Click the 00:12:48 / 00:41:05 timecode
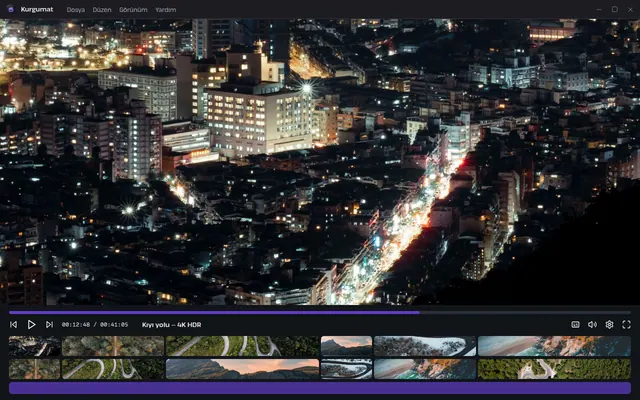This screenshot has width=640, height=400. point(95,325)
